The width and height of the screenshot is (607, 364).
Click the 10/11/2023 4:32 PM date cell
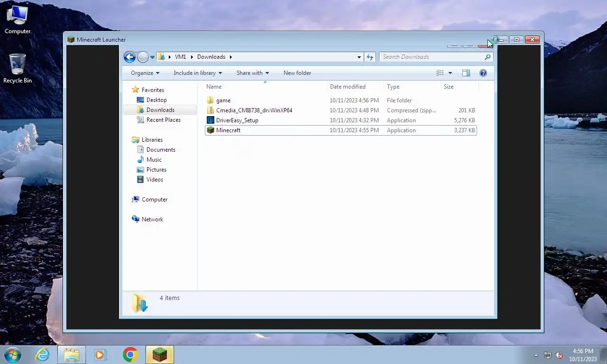click(x=354, y=120)
